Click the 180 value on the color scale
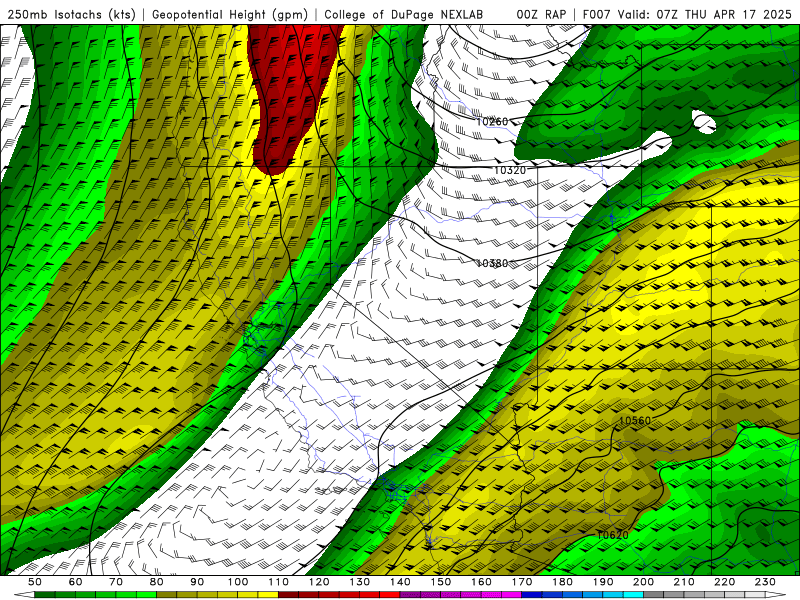Viewport: 800px width, 600px height. (x=562, y=582)
